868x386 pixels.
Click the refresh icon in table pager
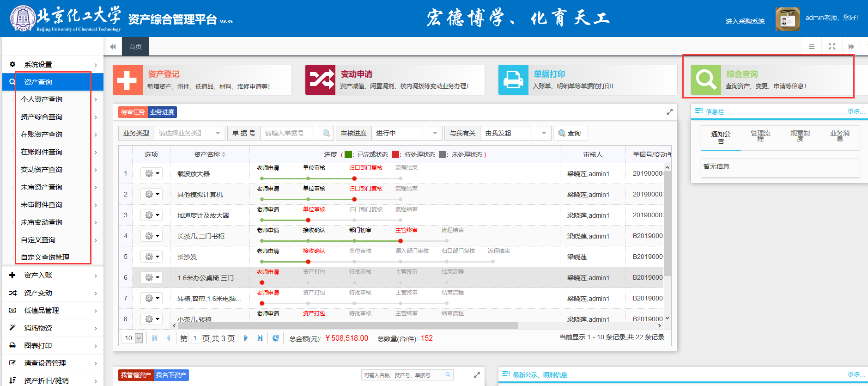click(x=276, y=338)
